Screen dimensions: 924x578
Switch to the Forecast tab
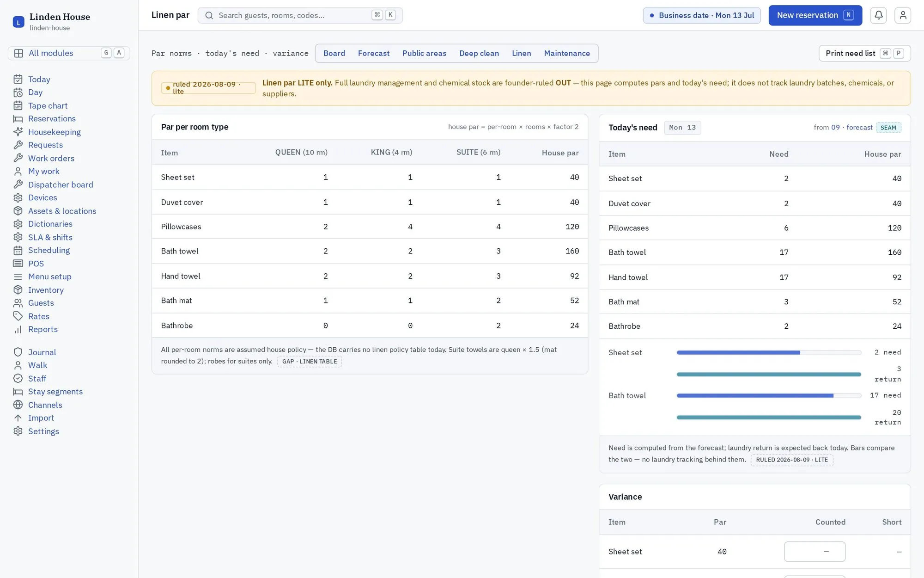click(x=373, y=53)
